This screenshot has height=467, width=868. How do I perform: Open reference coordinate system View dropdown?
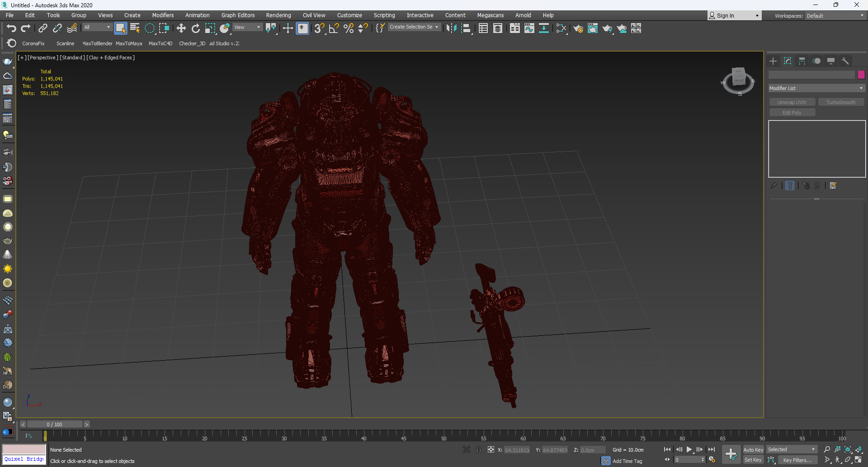pos(247,27)
